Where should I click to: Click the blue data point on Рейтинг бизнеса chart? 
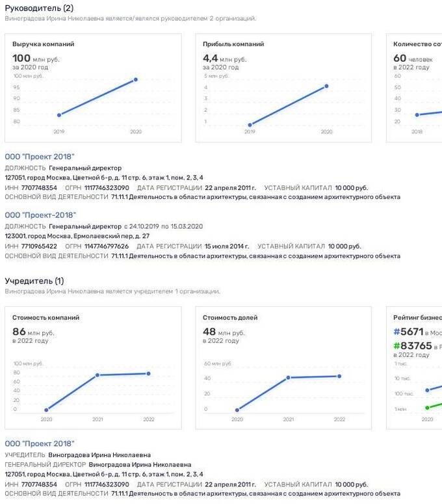pyautogui.click(x=427, y=391)
